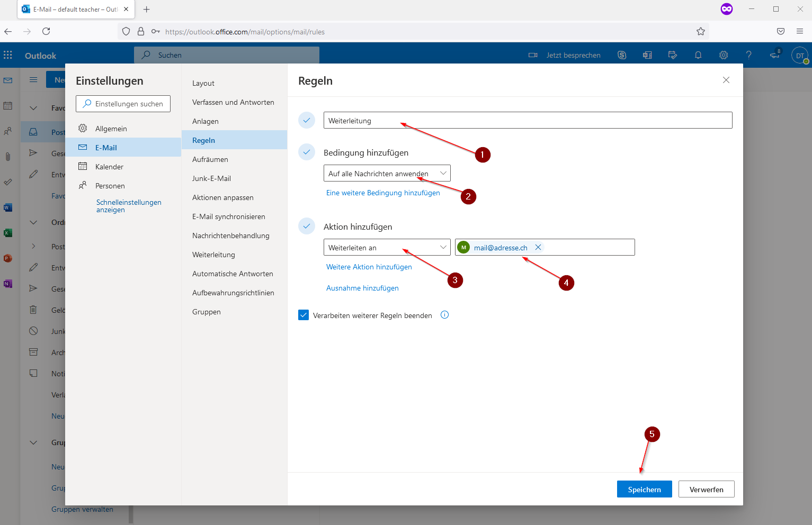Screen dimensions: 812x525
Task: Click the Skype icon in the header
Action: pyautogui.click(x=622, y=55)
